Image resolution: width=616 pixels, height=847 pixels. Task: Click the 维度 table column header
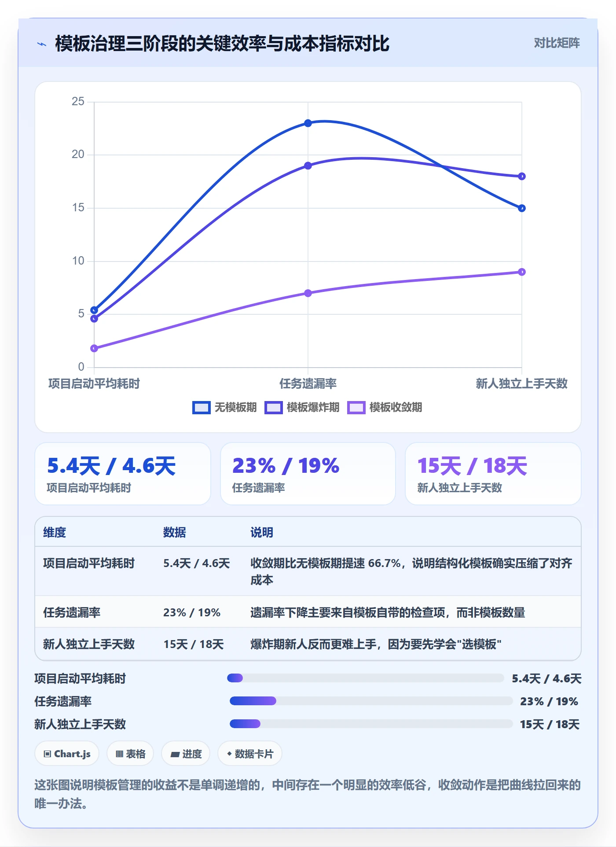(55, 532)
